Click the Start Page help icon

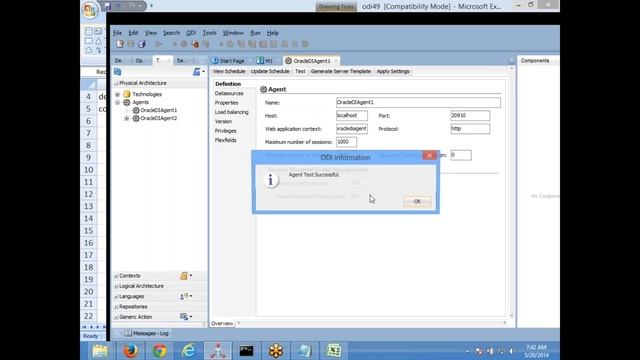point(215,60)
